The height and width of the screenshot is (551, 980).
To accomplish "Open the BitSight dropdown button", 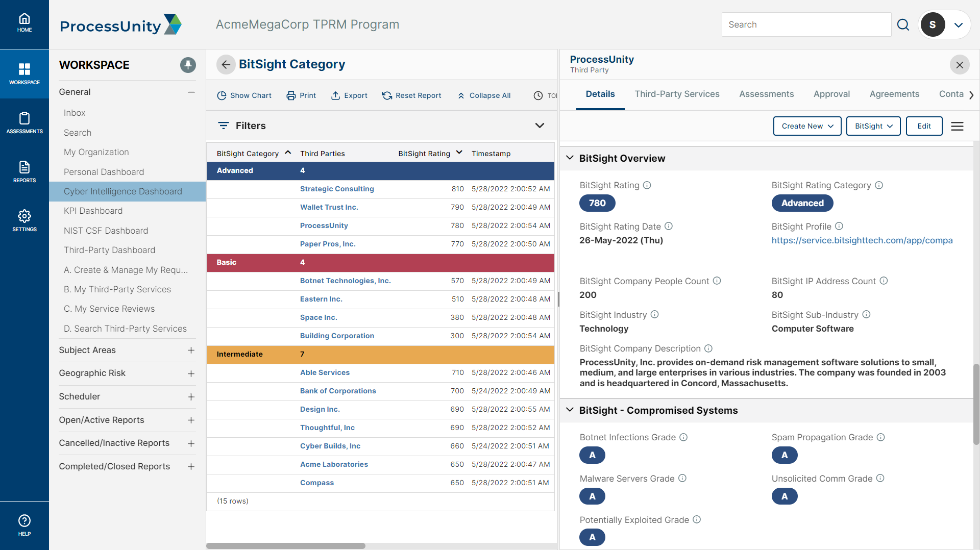I will click(x=873, y=126).
